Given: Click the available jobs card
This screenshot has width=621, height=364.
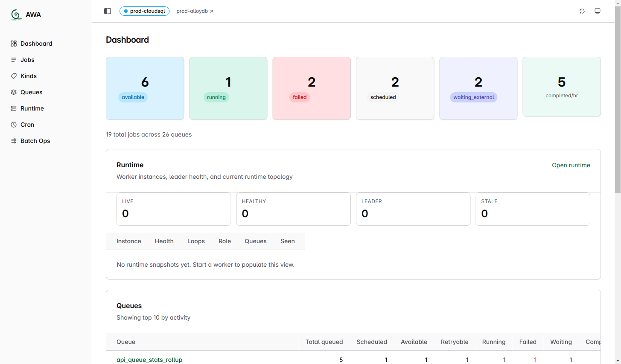Looking at the screenshot, I should tap(145, 88).
